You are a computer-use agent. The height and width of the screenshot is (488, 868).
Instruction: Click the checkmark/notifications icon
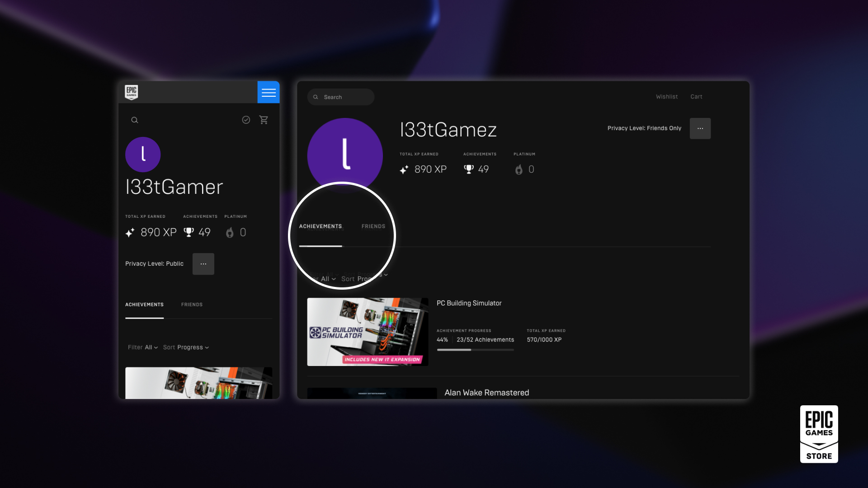tap(245, 120)
